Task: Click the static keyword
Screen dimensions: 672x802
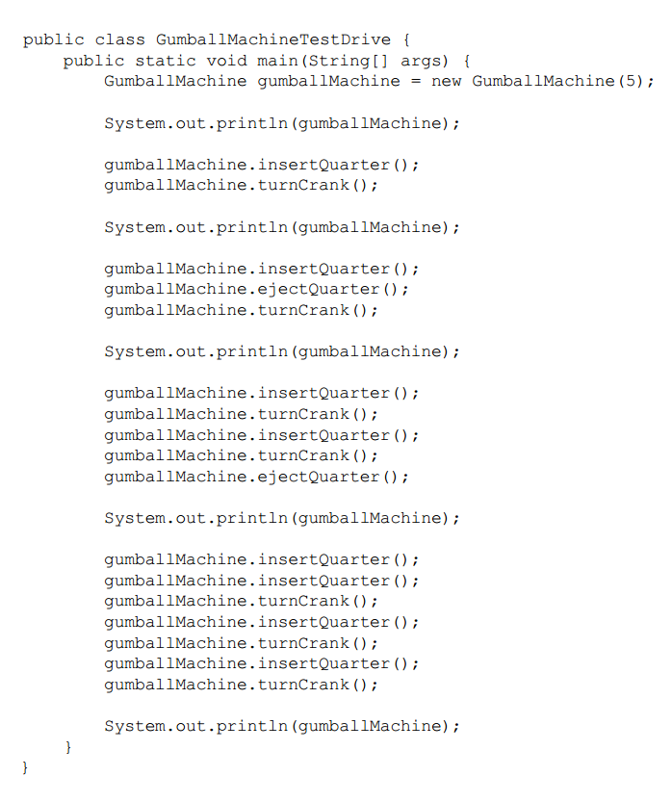Action: [166, 61]
